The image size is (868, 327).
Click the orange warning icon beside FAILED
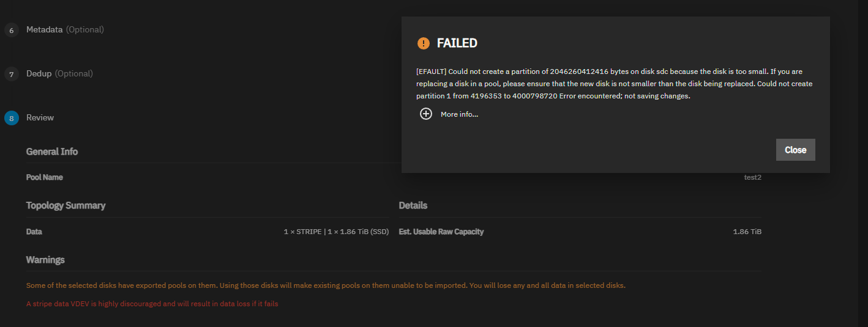[x=424, y=43]
